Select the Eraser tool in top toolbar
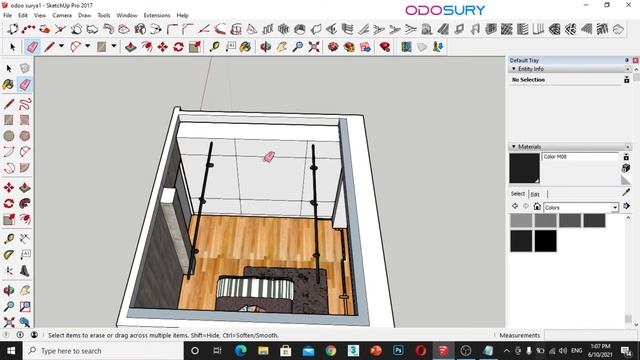This screenshot has height=360, width=640. 32,47
